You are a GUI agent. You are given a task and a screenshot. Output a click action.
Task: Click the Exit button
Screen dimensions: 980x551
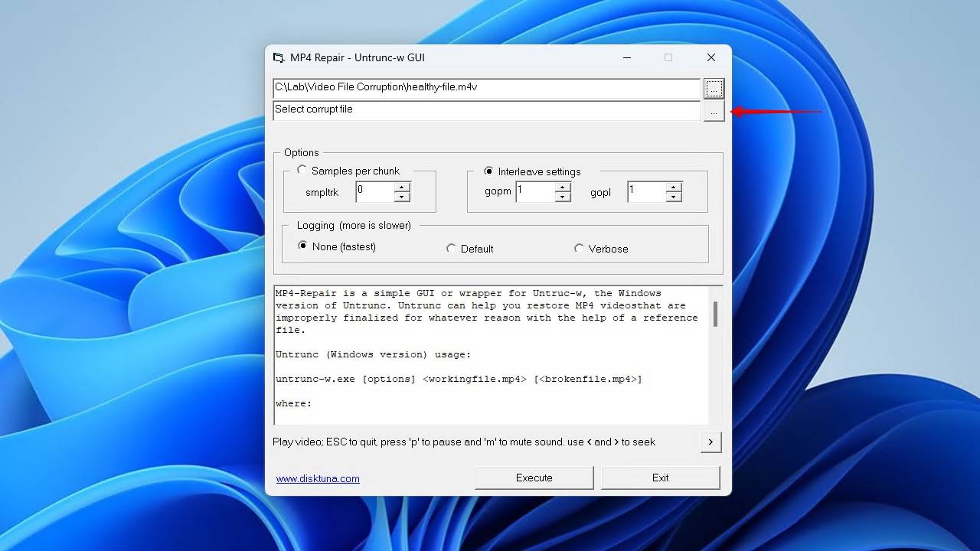pyautogui.click(x=661, y=478)
